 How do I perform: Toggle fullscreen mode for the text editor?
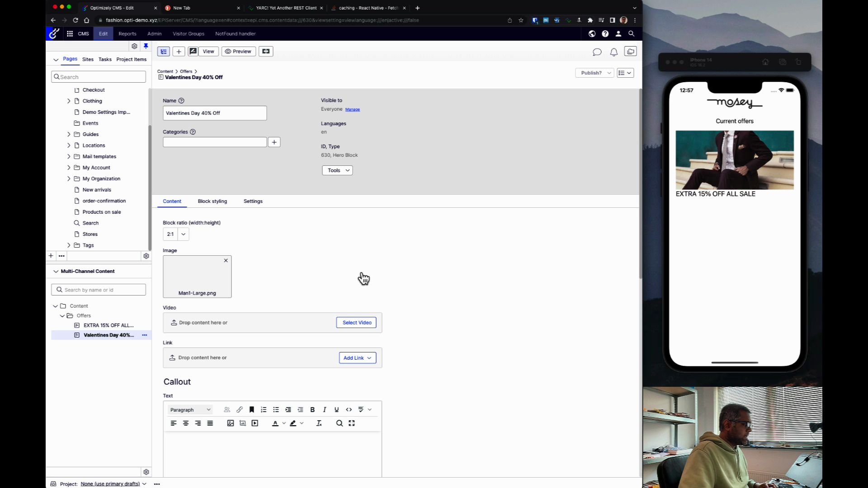point(352,423)
